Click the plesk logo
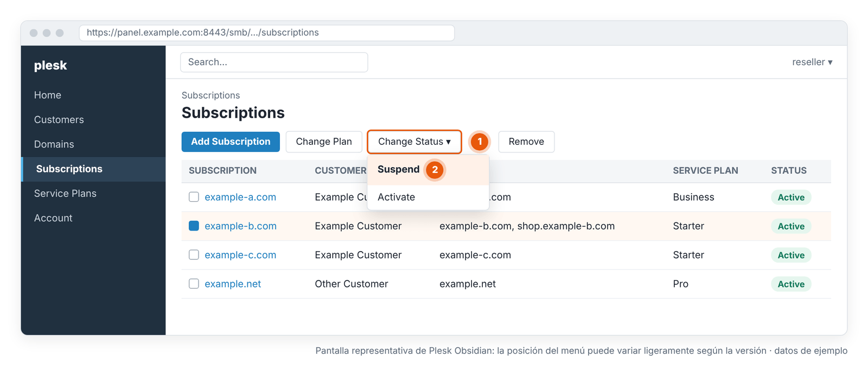 coord(50,66)
